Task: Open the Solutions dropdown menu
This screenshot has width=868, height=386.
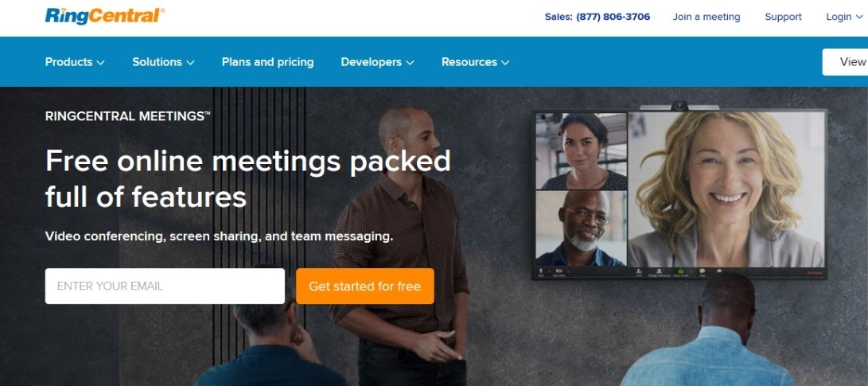Action: pyautogui.click(x=163, y=62)
